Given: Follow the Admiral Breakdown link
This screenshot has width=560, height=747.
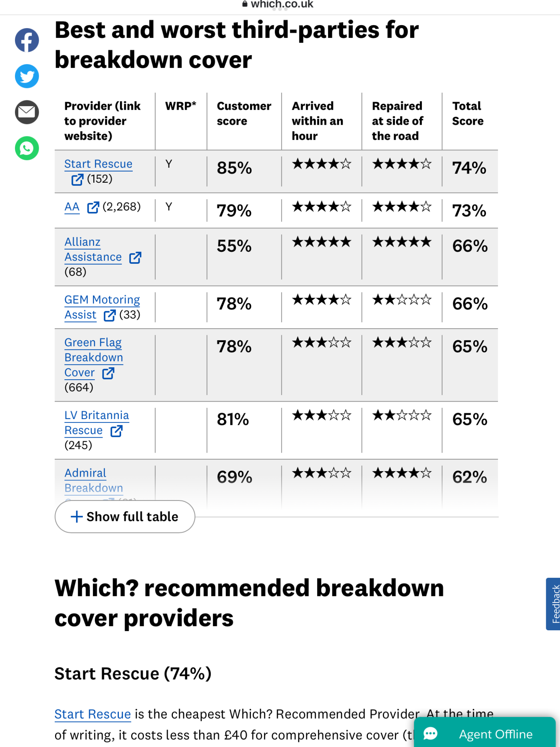Looking at the screenshot, I should point(94,480).
